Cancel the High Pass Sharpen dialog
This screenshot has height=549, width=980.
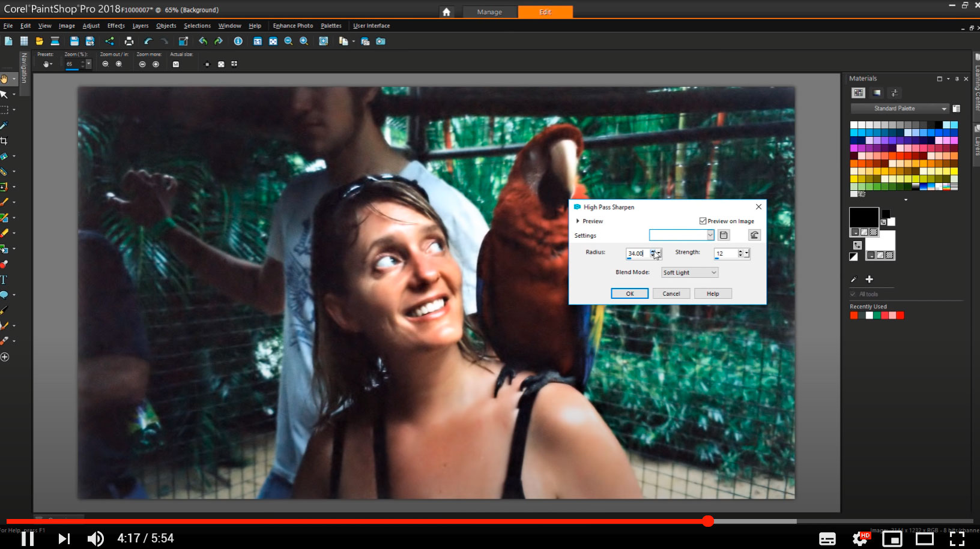671,293
